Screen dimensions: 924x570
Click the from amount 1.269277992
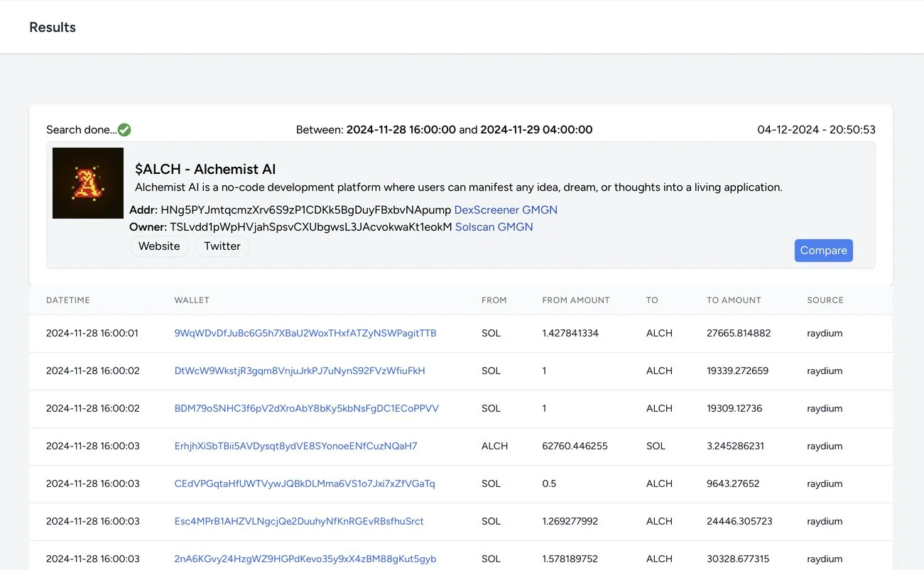[570, 521]
